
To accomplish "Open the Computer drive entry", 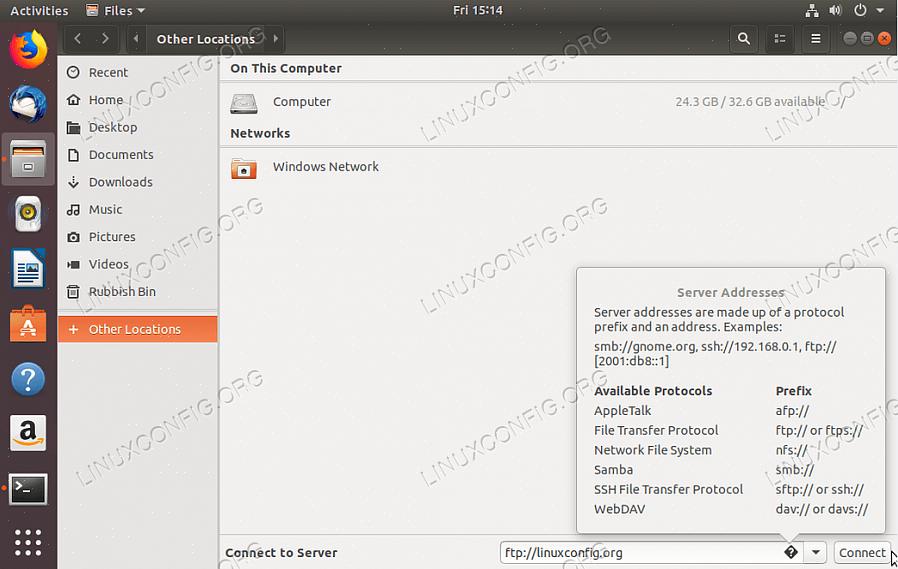I will click(x=301, y=102).
